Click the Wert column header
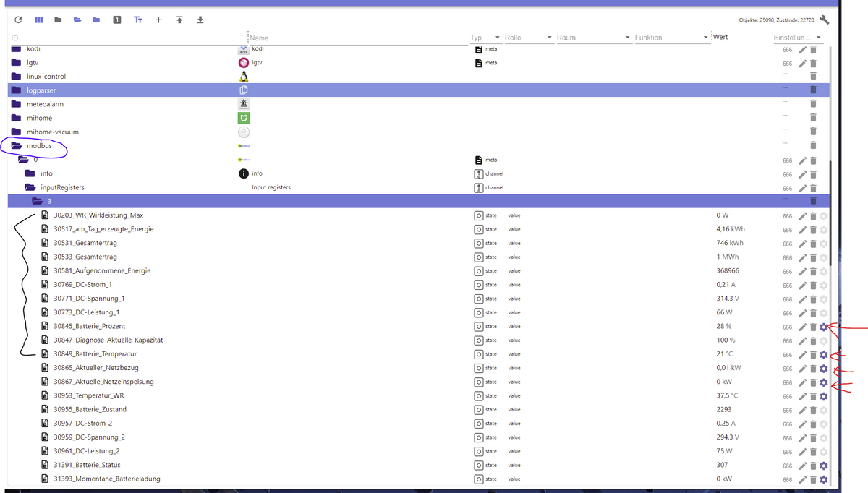This screenshot has height=493, width=868. tap(722, 37)
